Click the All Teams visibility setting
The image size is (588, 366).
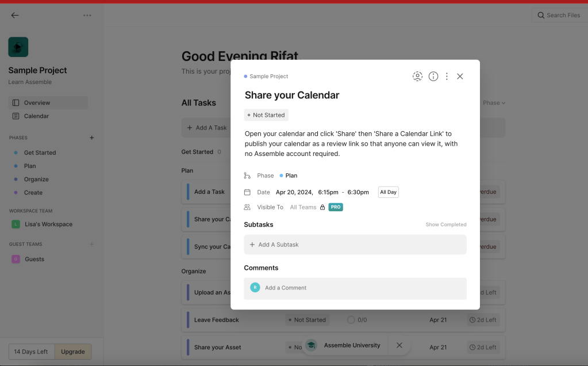coord(303,207)
